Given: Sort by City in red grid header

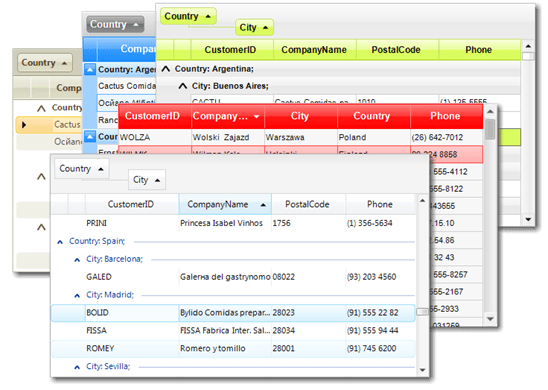Looking at the screenshot, I should tap(300, 116).
